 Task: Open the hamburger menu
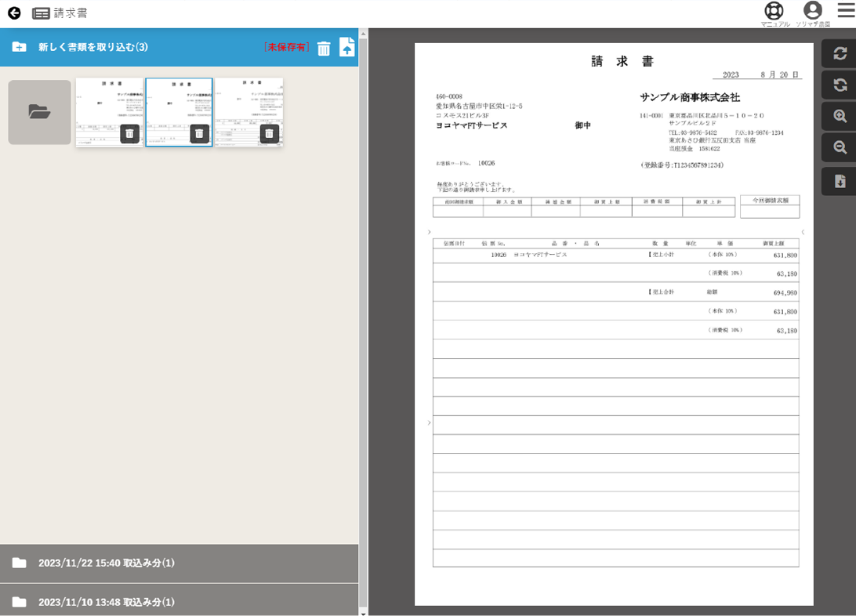(x=846, y=10)
